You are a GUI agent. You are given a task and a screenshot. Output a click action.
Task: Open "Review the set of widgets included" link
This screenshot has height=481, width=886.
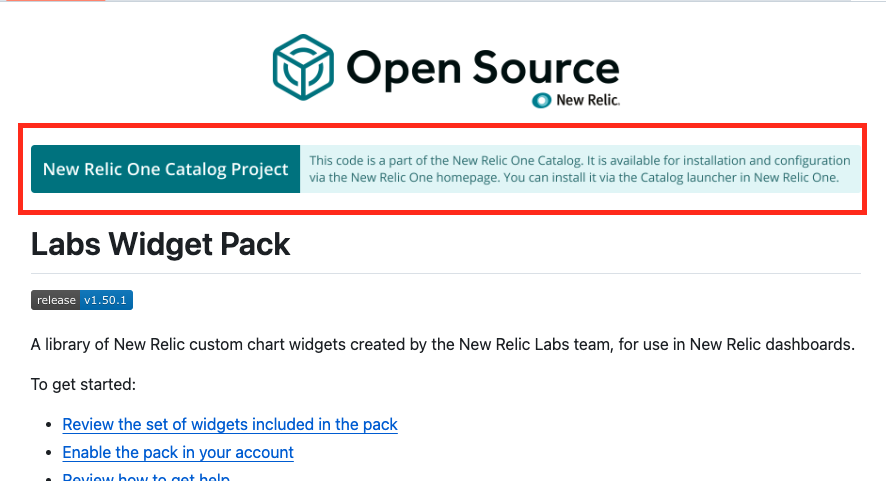pos(230,424)
